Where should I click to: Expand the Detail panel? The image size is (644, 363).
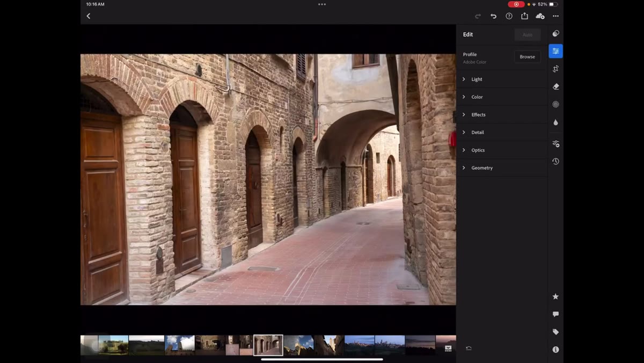coord(502,132)
